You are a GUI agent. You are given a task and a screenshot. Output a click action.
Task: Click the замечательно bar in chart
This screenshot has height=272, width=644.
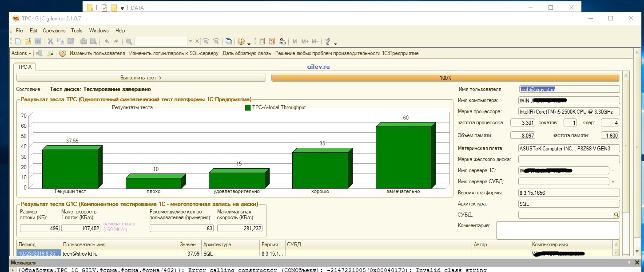click(406, 156)
